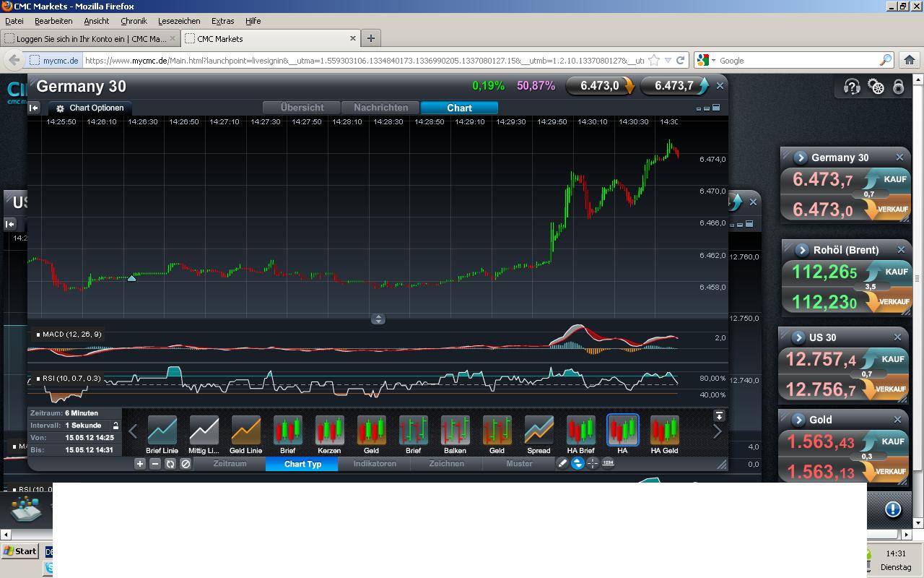This screenshot has width=924, height=578.
Task: Toggle the RSI (10, 0.7, 0.3) indicator marker
Action: [x=38, y=379]
